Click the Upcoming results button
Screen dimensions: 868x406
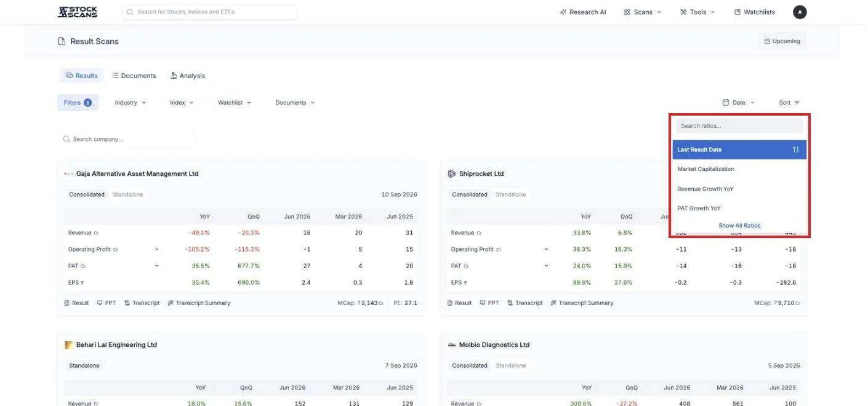(782, 41)
